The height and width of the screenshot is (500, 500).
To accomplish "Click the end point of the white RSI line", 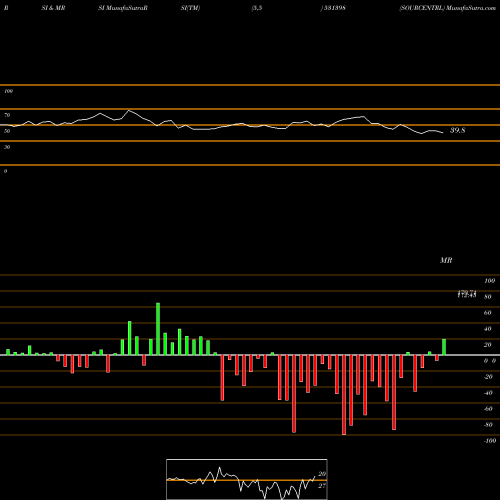I will tap(443, 133).
